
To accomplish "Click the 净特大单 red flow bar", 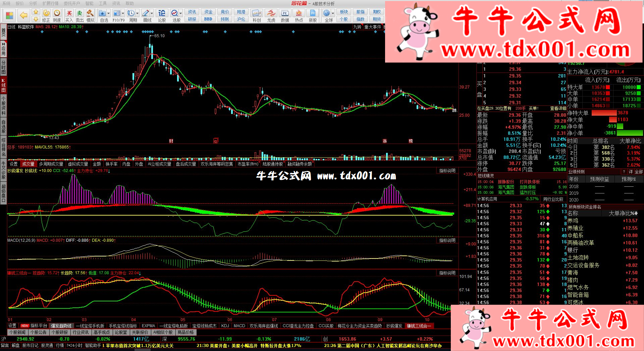I will click(604, 113).
